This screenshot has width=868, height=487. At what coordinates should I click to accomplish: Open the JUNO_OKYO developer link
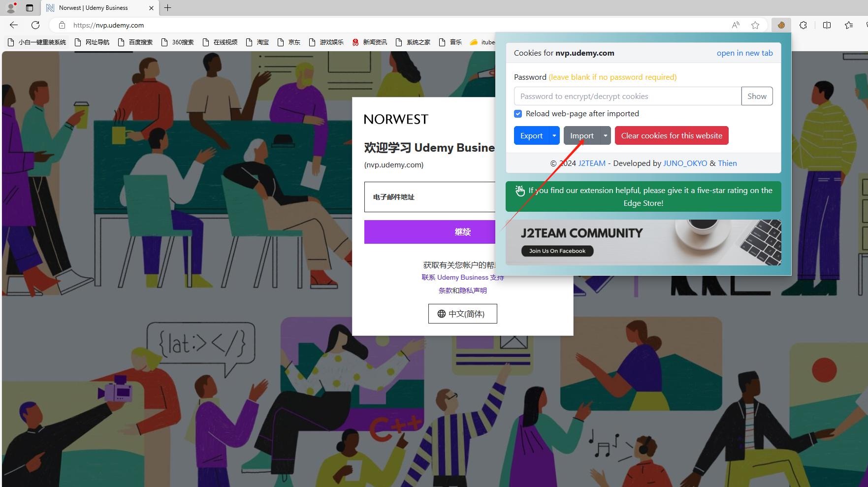tap(685, 163)
